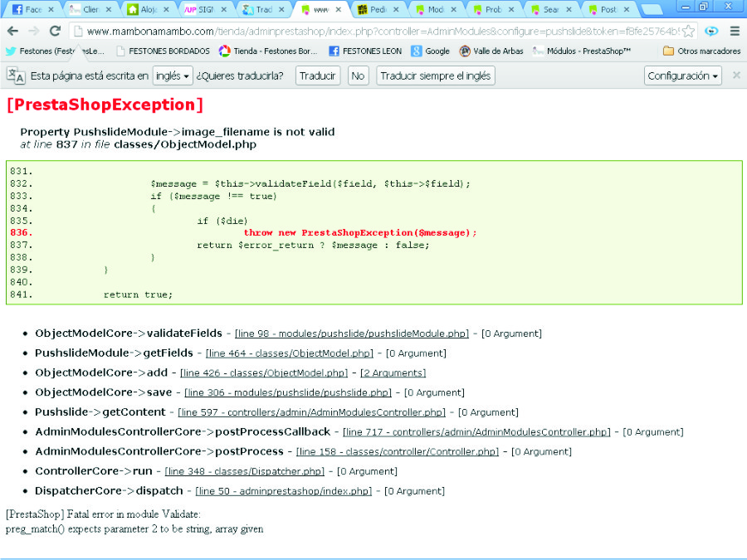Bookmark this page with the star icon

click(x=688, y=32)
